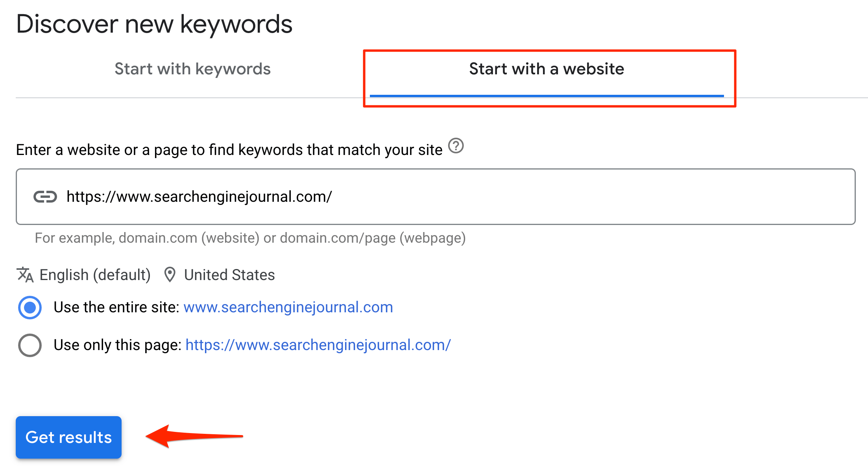This screenshot has width=868, height=472.
Task: Switch to the Start with keywords tab
Action: (x=192, y=69)
